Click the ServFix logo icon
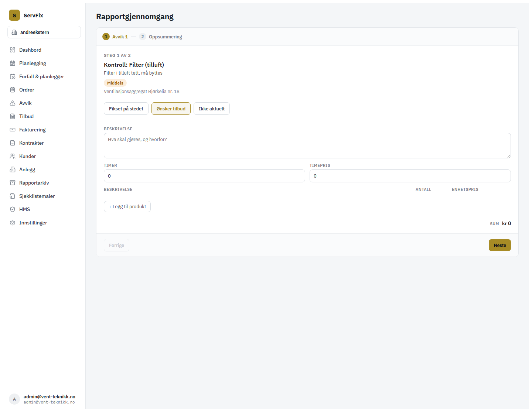Image resolution: width=532 pixels, height=412 pixels. point(14,15)
